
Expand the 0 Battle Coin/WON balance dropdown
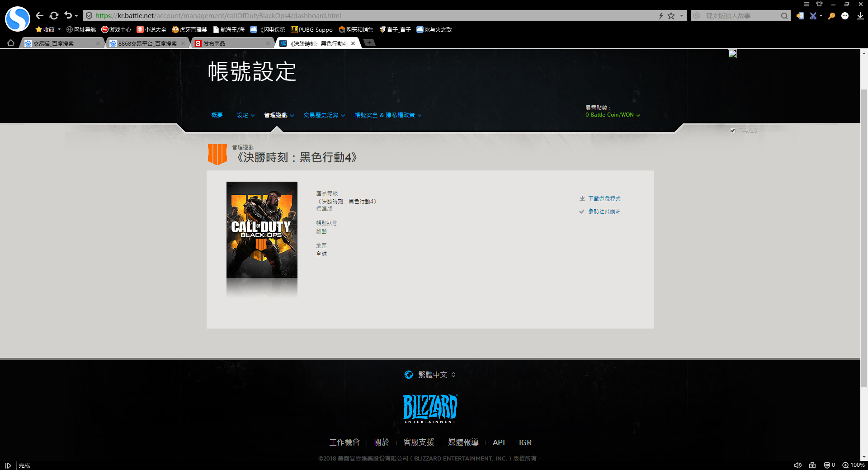[613, 115]
